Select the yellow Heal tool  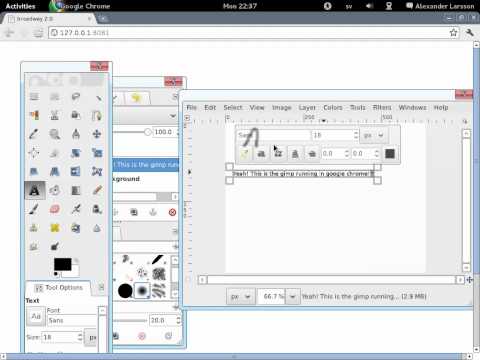(x=55, y=228)
